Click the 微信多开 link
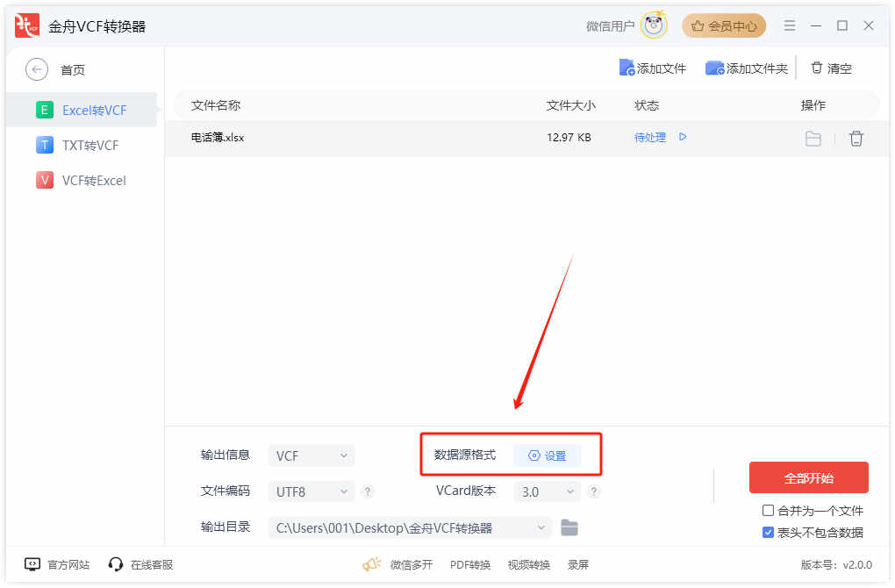The height and width of the screenshot is (588, 895). click(411, 564)
